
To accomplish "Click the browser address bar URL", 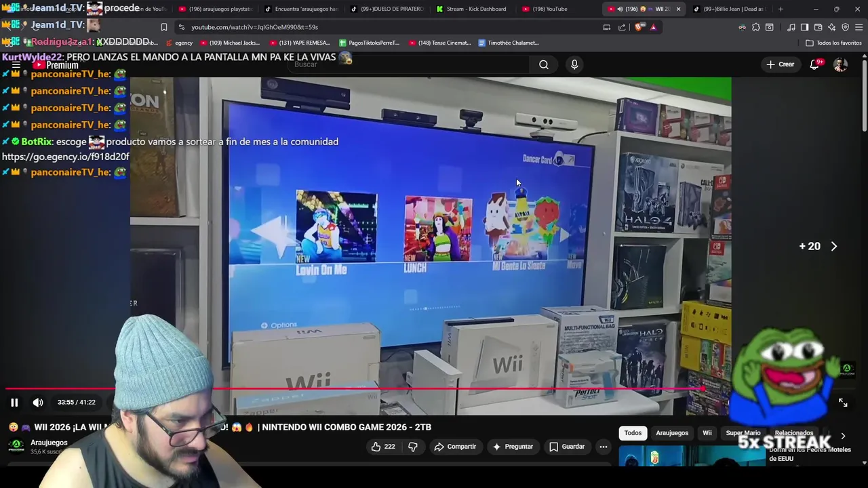I will point(254,27).
